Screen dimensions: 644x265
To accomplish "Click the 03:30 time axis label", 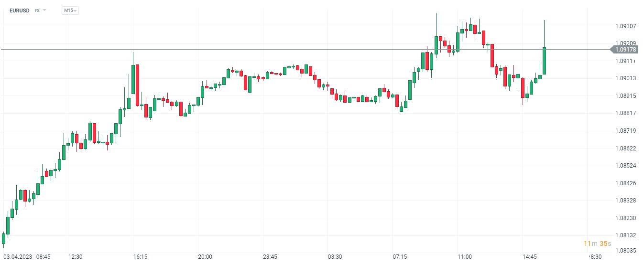I will [x=335, y=257].
